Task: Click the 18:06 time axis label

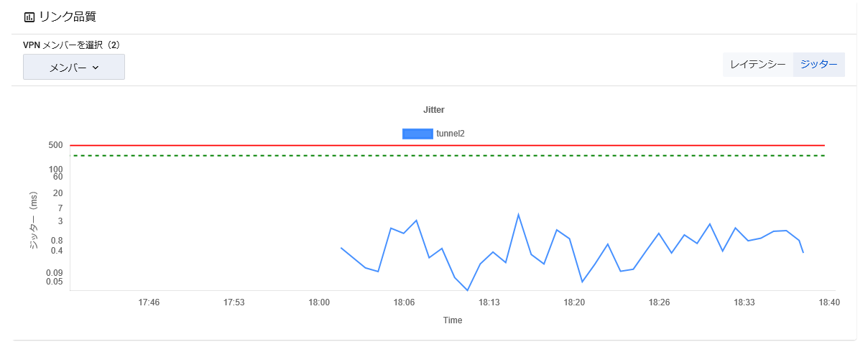Action: pos(404,302)
